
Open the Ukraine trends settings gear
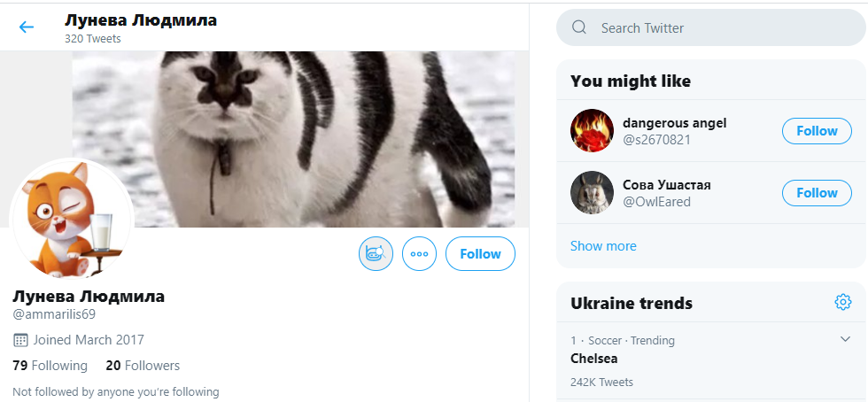[842, 303]
